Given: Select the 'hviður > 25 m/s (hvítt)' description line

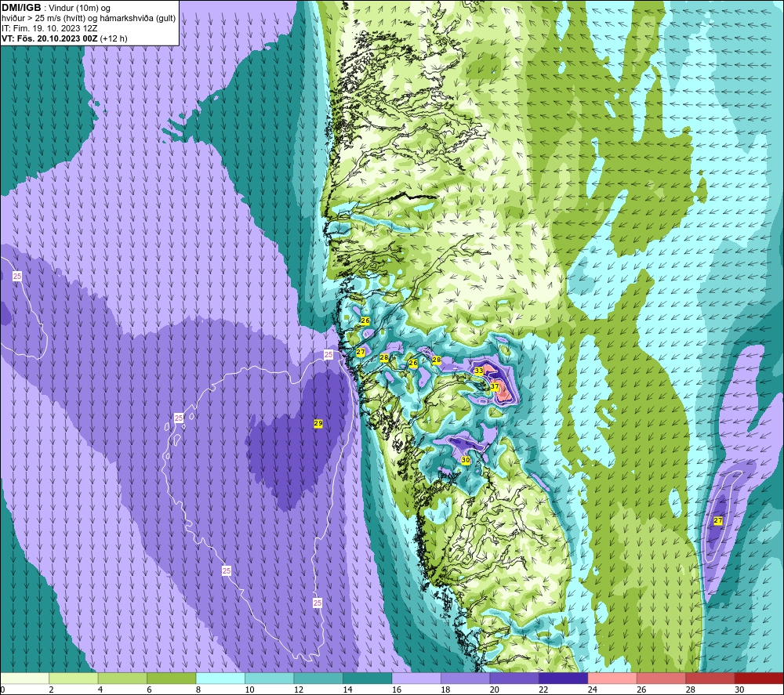Looking at the screenshot, I should pos(89,19).
